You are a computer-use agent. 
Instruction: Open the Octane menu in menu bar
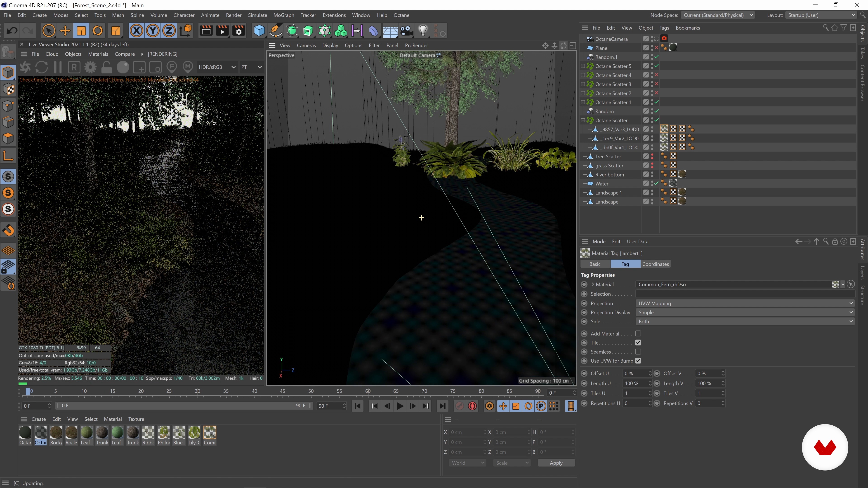pyautogui.click(x=401, y=15)
